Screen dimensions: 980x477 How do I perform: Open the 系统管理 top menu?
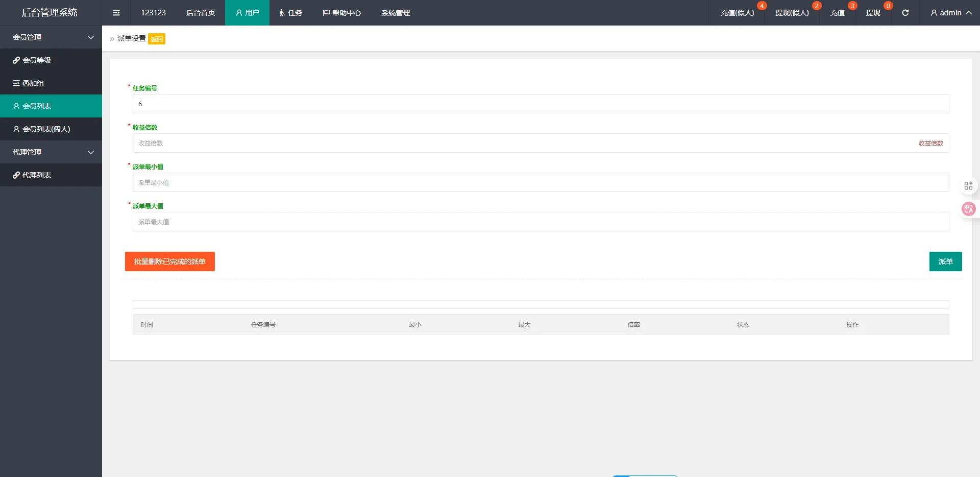(x=396, y=13)
